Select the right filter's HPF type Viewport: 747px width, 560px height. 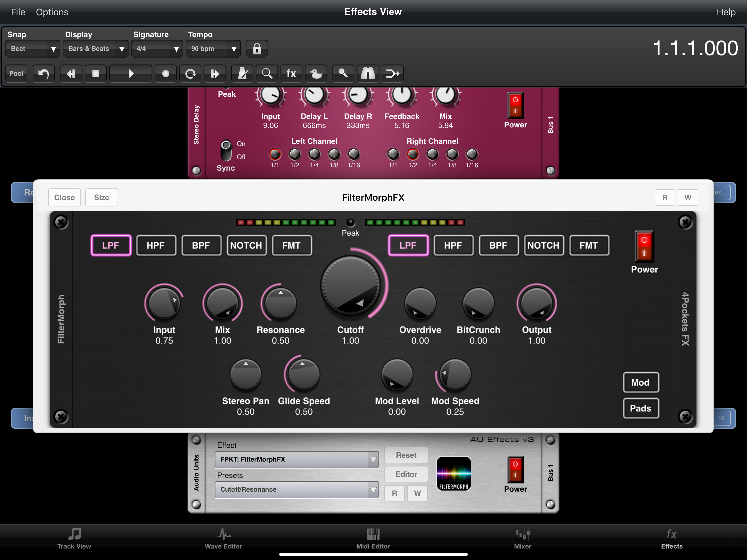pyautogui.click(x=453, y=245)
